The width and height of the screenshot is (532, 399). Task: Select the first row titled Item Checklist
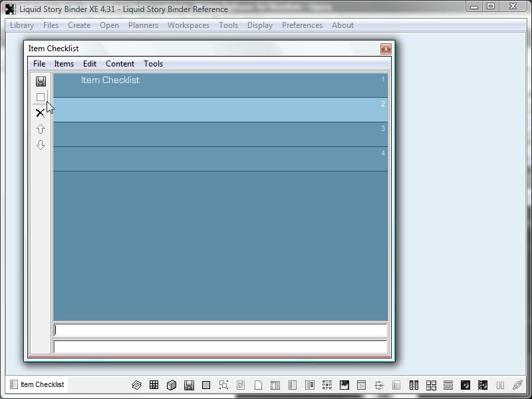point(219,85)
